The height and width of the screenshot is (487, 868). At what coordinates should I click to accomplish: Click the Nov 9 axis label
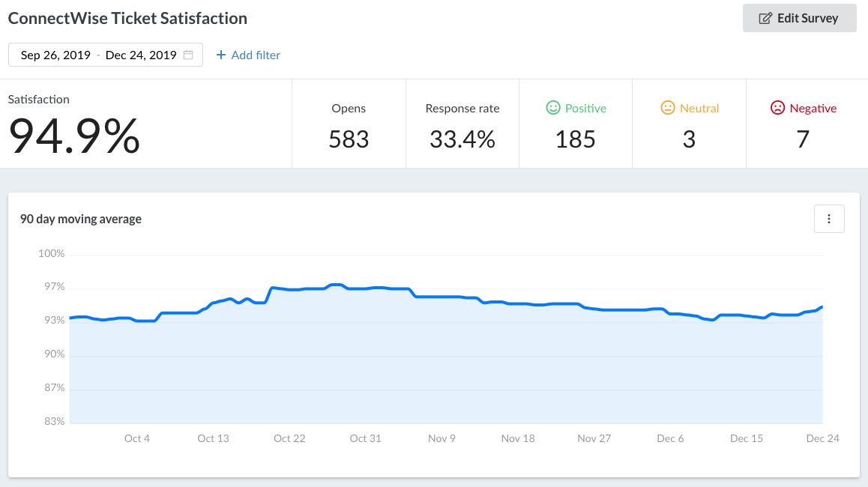click(x=441, y=438)
